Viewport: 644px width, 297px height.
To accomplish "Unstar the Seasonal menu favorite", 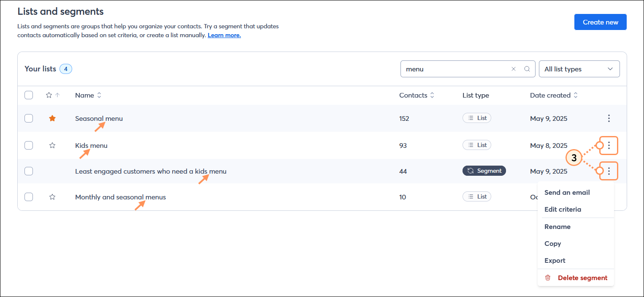I will click(52, 118).
